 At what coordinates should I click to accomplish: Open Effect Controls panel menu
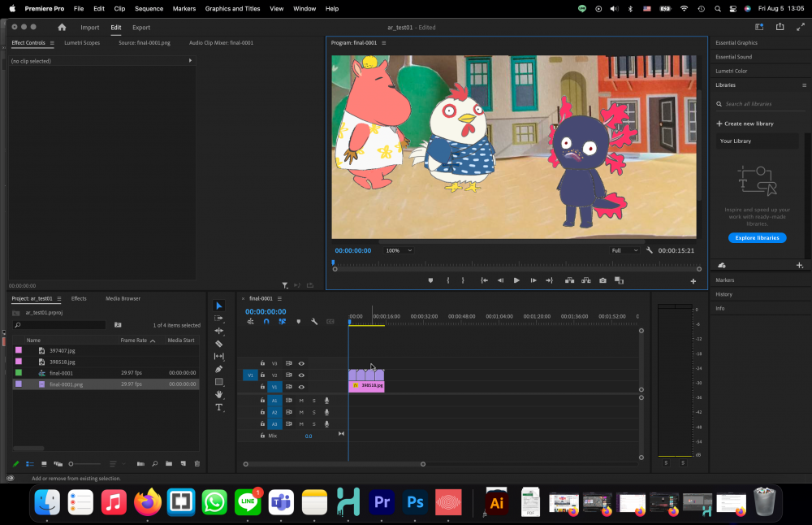click(52, 43)
